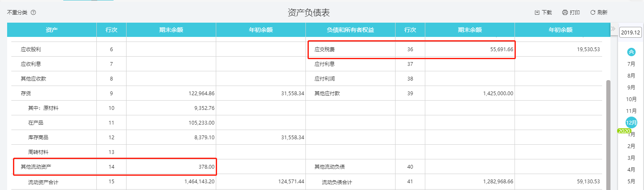
Task: Click the 存货 row label
Action: (26, 94)
